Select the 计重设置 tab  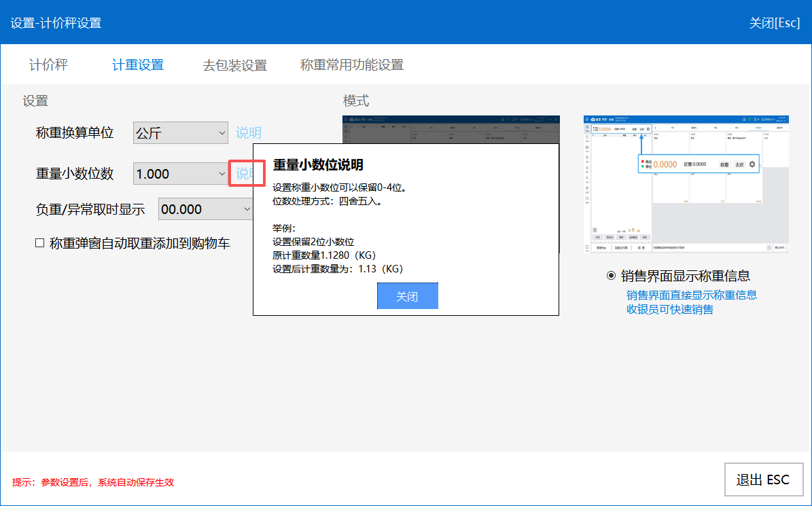pyautogui.click(x=138, y=65)
